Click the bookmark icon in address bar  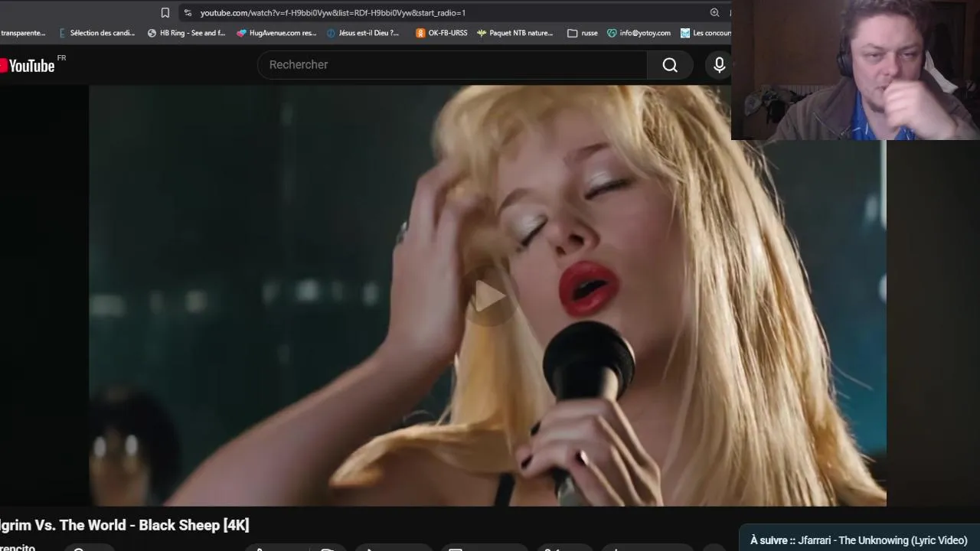(165, 12)
